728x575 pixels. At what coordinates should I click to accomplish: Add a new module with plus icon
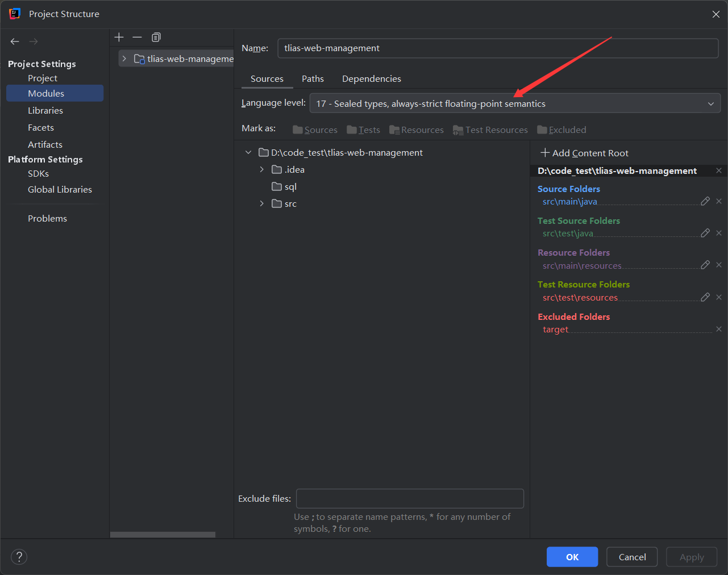click(119, 37)
